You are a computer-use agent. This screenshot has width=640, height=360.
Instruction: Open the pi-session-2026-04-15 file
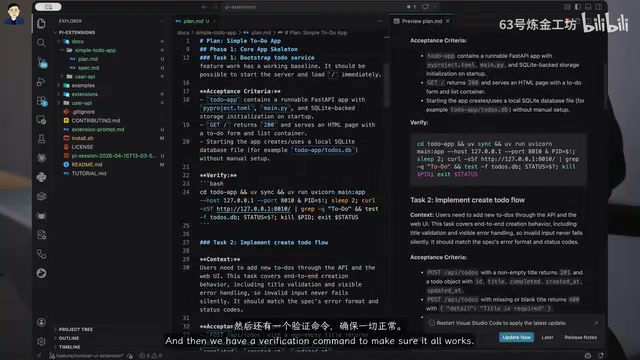(x=113, y=156)
